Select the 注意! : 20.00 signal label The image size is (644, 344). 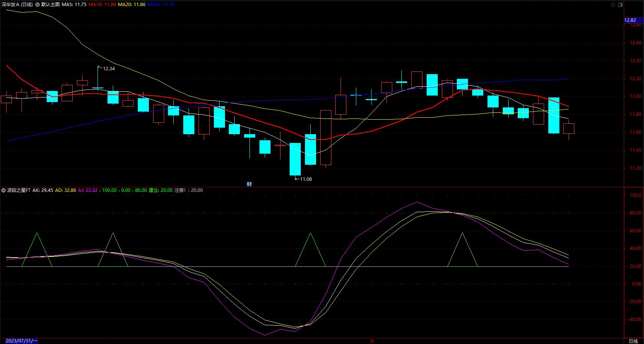(x=189, y=190)
